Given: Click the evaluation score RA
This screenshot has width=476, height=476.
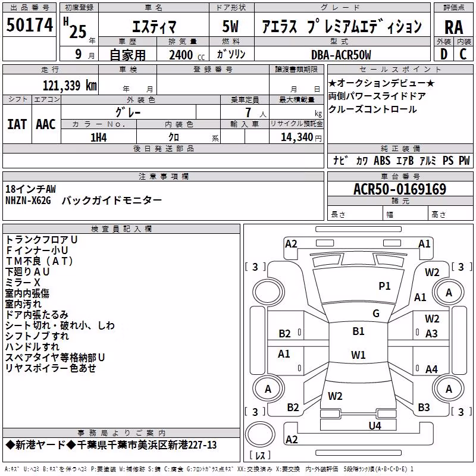Looking at the screenshot, I should click(453, 27).
